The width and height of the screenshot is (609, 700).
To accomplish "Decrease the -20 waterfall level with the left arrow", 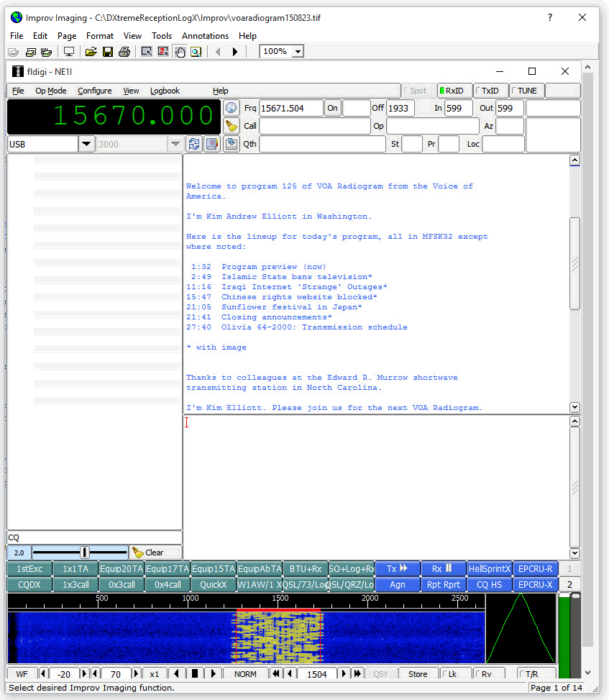I will (x=43, y=673).
